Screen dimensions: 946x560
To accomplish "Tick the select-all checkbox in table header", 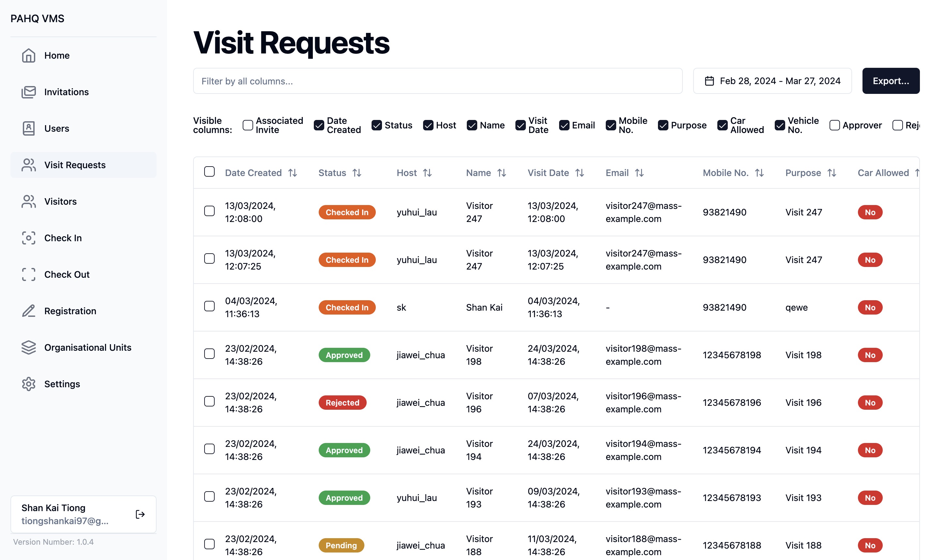I will tap(209, 172).
